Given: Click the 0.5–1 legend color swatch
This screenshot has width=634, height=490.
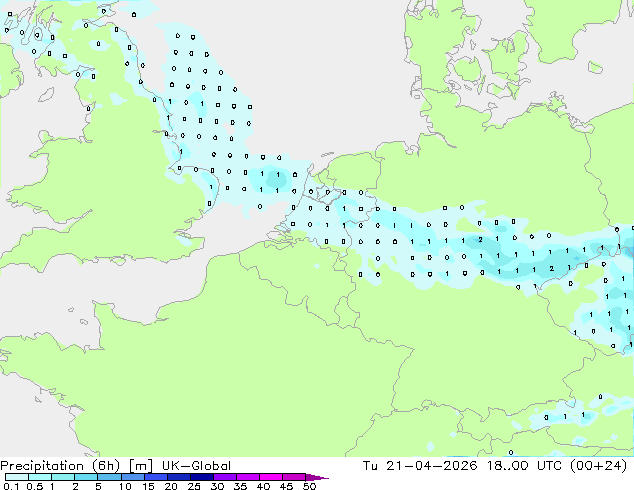Looking at the screenshot, I should pos(40,477).
